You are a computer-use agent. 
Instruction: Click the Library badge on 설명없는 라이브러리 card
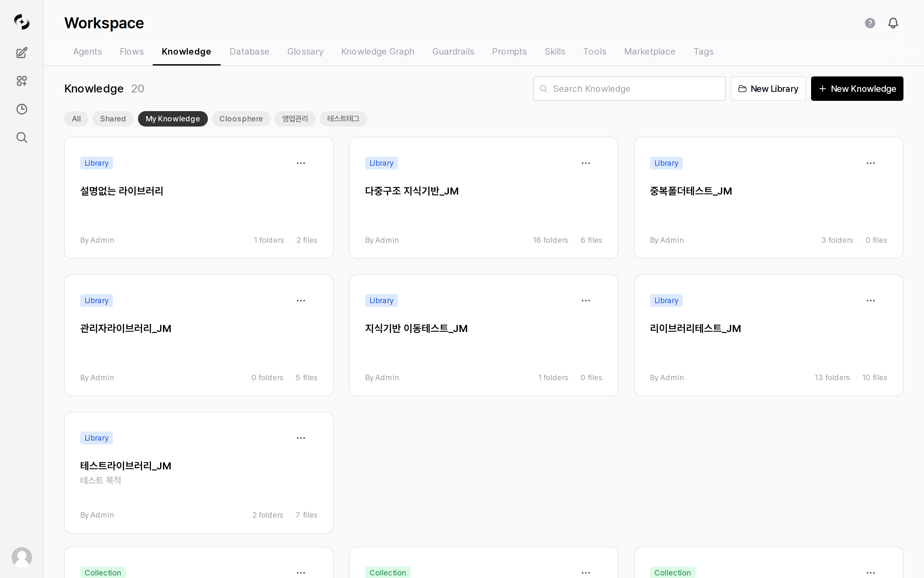click(97, 163)
